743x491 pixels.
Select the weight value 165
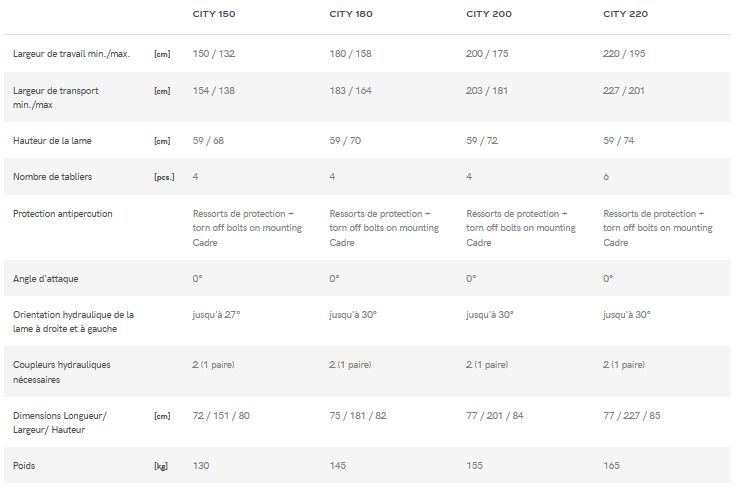click(x=613, y=466)
